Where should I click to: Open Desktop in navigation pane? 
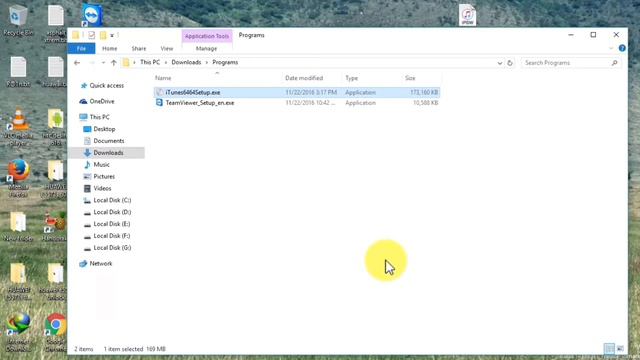click(x=104, y=129)
